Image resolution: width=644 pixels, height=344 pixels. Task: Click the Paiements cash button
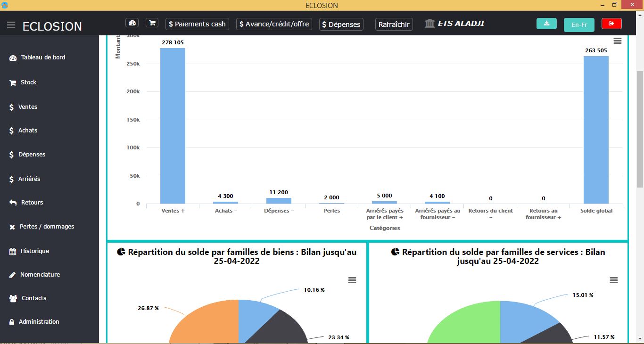[x=197, y=24]
